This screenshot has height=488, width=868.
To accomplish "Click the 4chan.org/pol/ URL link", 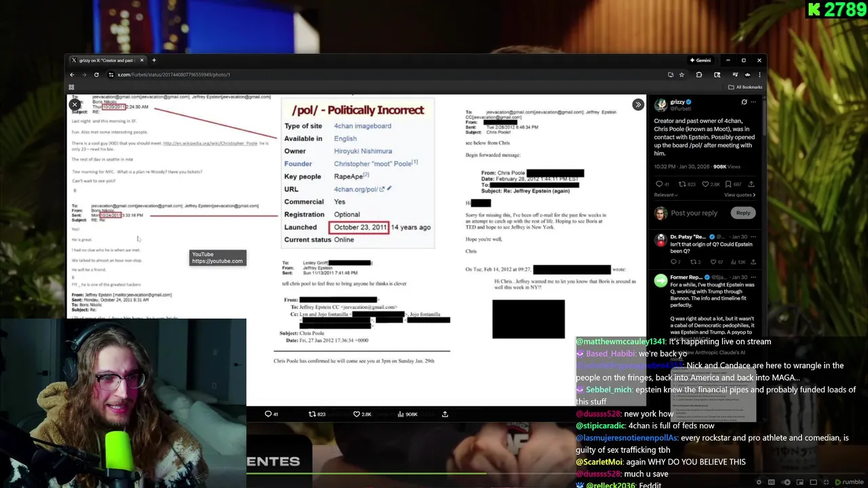I will pos(359,189).
